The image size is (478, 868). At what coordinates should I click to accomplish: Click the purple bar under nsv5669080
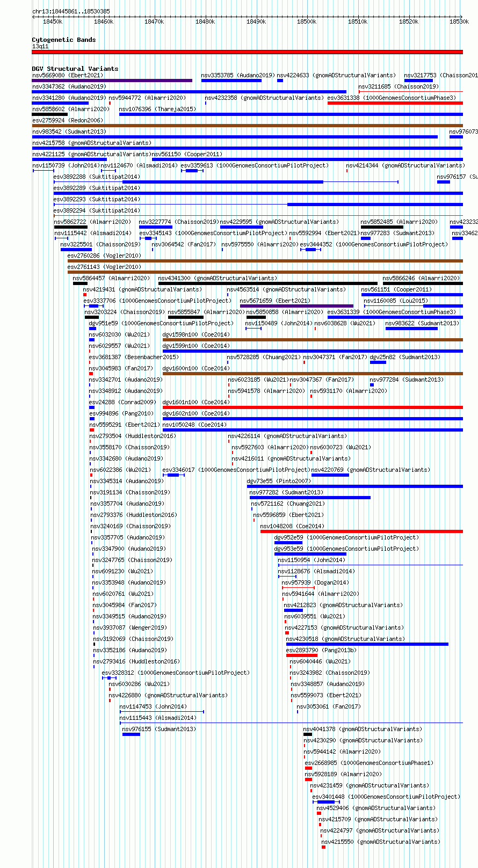tap(112, 81)
